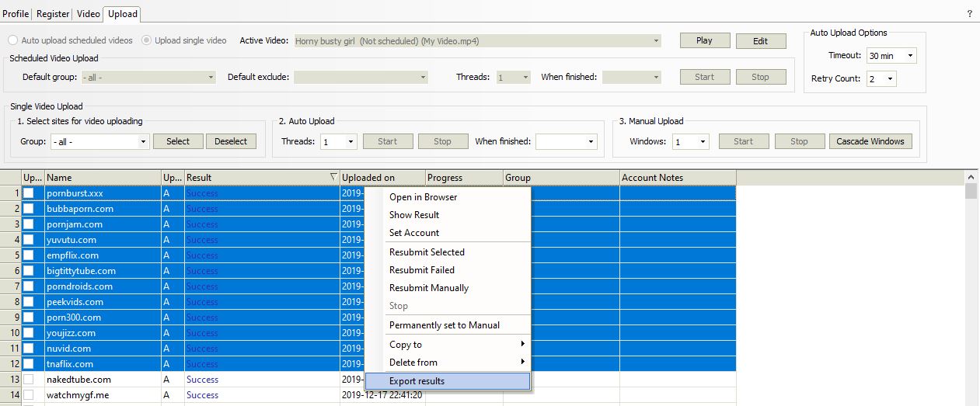Toggle checkbox for pornburst.xxx row
Viewport: 980px width, 406px height.
point(29,193)
